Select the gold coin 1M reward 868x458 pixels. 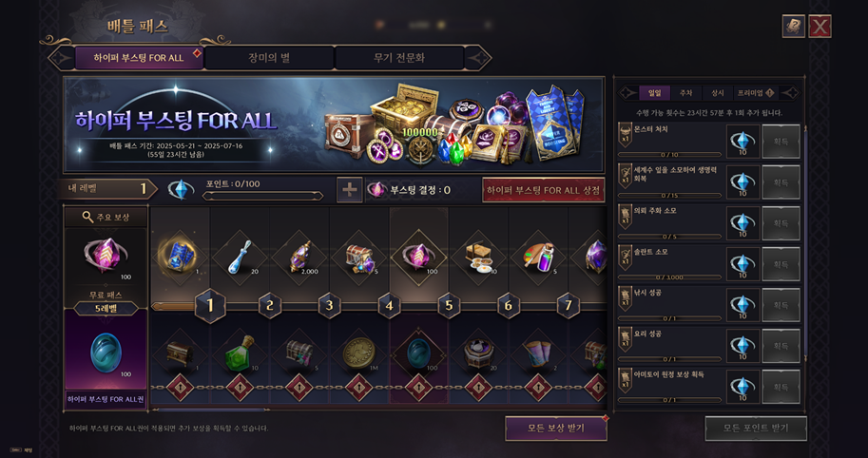click(x=359, y=353)
